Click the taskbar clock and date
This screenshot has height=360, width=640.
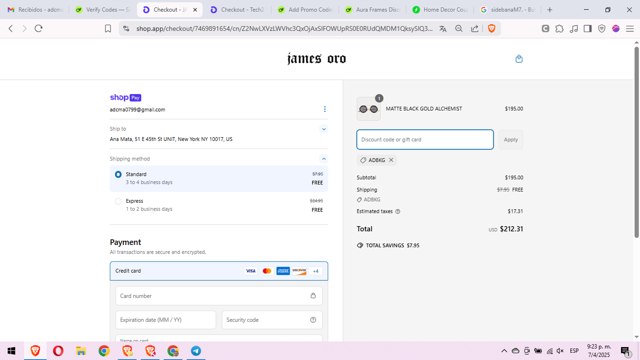click(x=599, y=351)
